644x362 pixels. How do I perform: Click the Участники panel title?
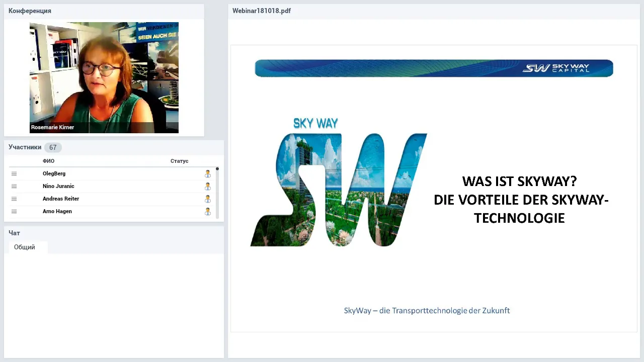coord(25,147)
